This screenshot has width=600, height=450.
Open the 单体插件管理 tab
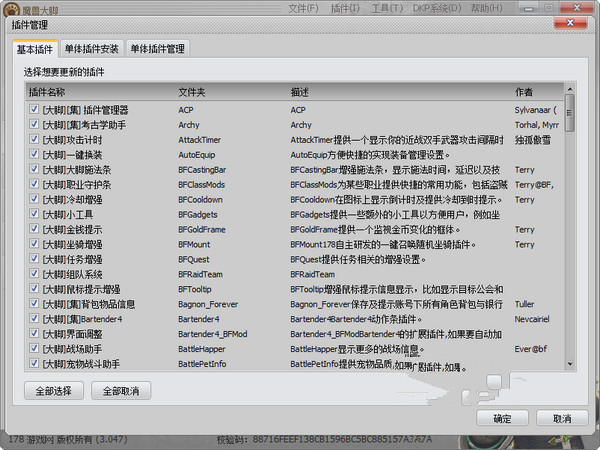158,49
